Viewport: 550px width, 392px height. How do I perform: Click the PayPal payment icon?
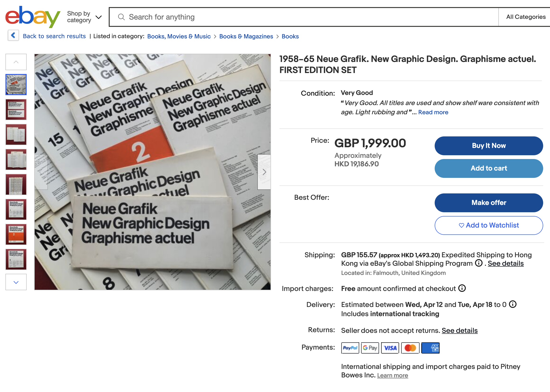[x=350, y=348]
